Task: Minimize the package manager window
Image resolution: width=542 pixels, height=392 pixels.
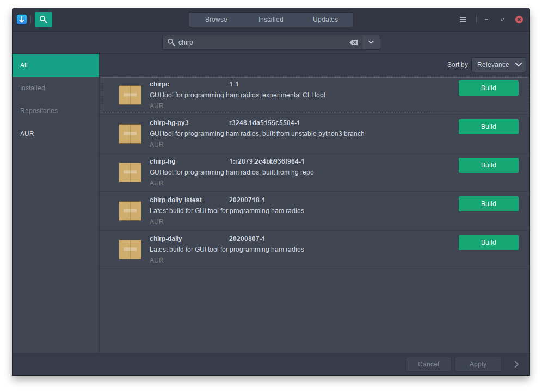Action: pos(486,20)
